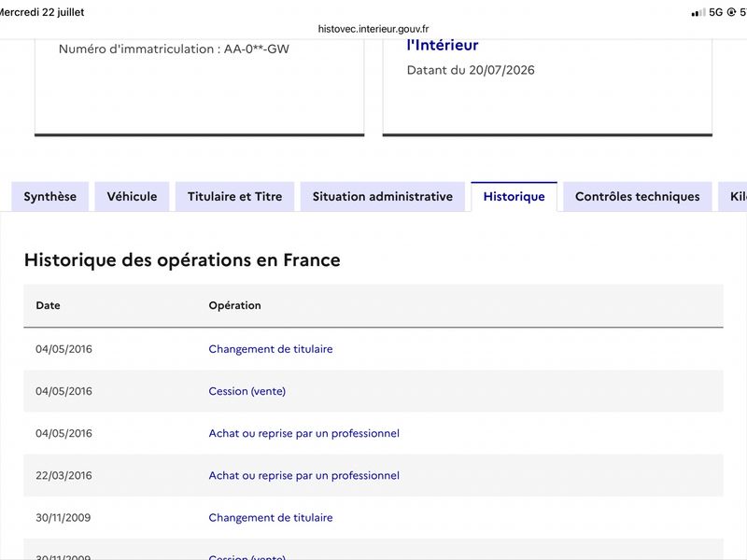Screen dimensions: 747x560
Task: Switch to the Véhicule tab
Action: point(132,197)
